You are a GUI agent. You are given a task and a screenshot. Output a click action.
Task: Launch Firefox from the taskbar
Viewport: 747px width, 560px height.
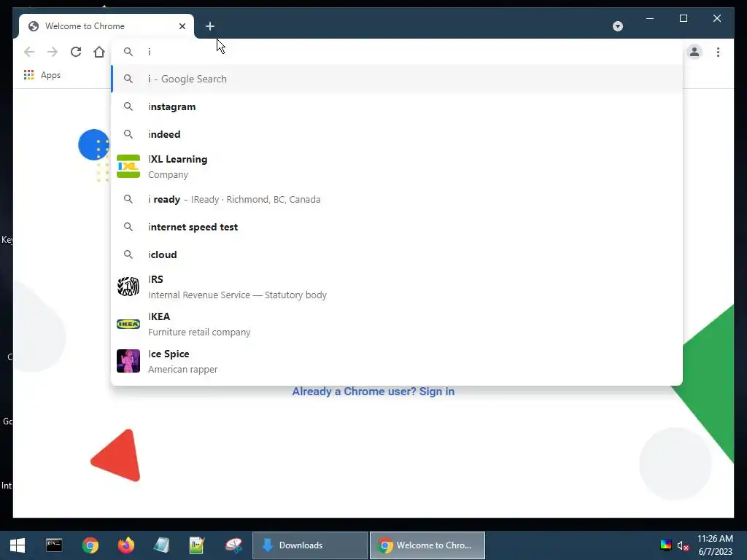[x=126, y=545]
